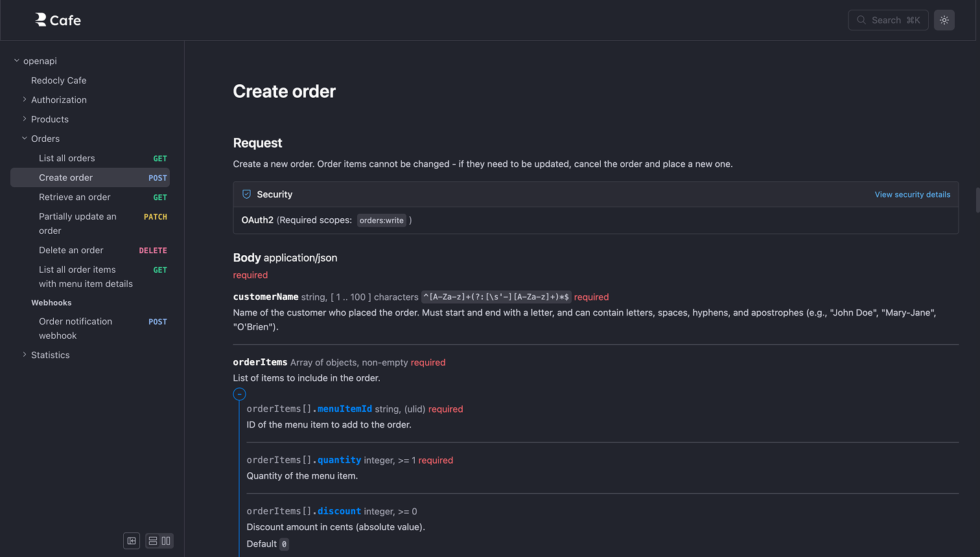This screenshot has width=980, height=557.
Task: Click View security details link
Action: (x=913, y=194)
